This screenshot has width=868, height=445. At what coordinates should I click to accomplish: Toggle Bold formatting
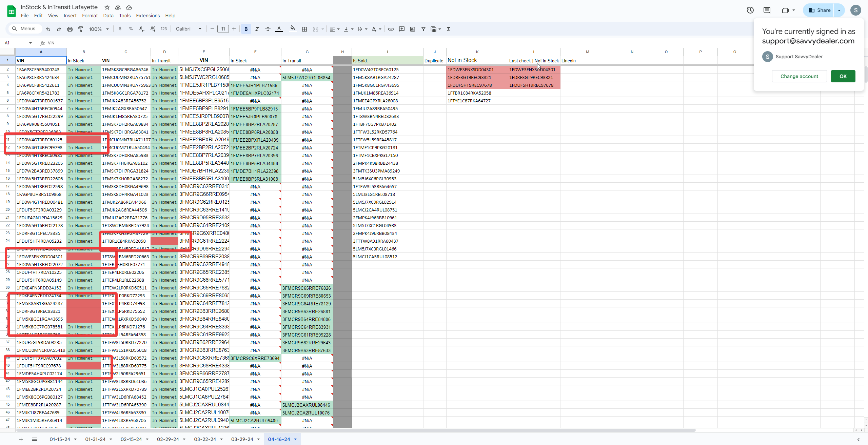[246, 29]
